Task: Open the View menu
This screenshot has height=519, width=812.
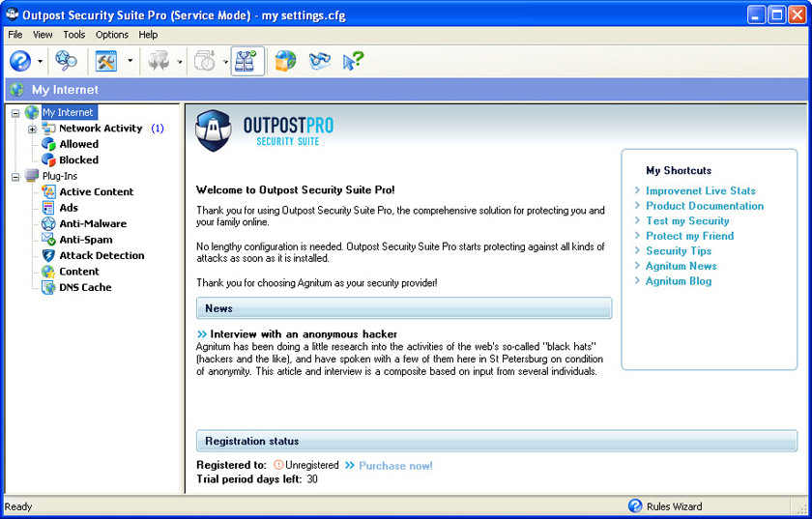Action: 43,35
